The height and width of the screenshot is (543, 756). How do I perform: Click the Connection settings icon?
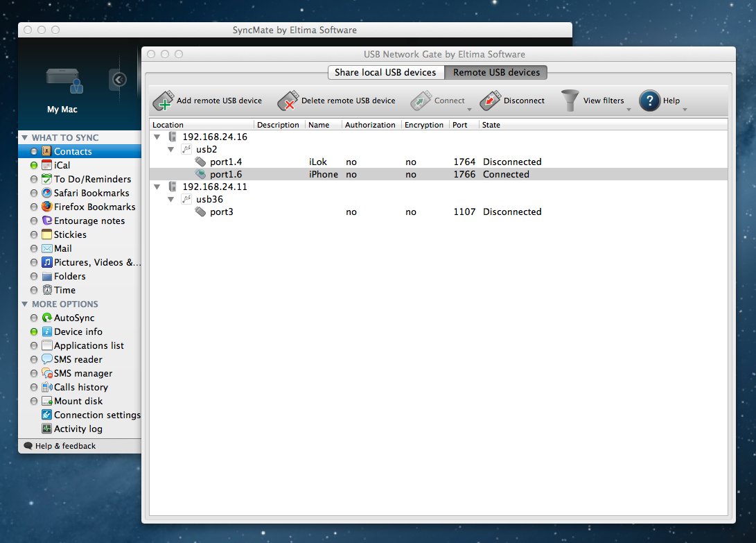(x=46, y=415)
